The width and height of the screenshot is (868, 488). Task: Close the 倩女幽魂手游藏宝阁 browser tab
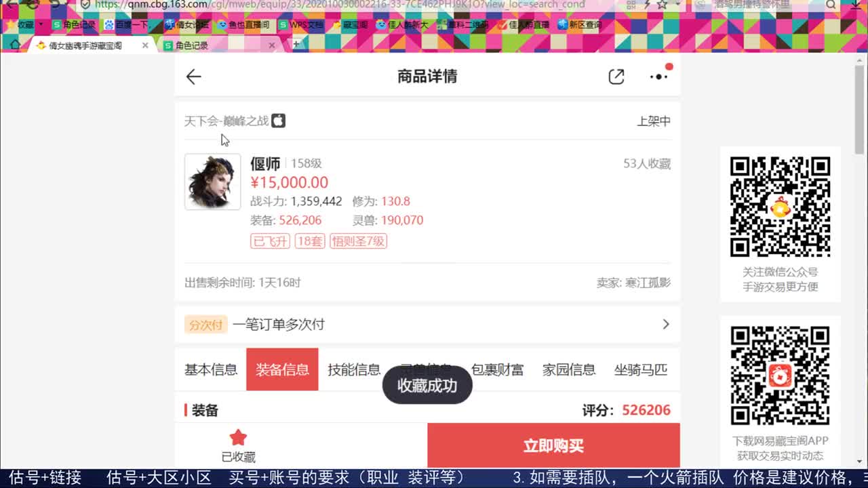[145, 45]
